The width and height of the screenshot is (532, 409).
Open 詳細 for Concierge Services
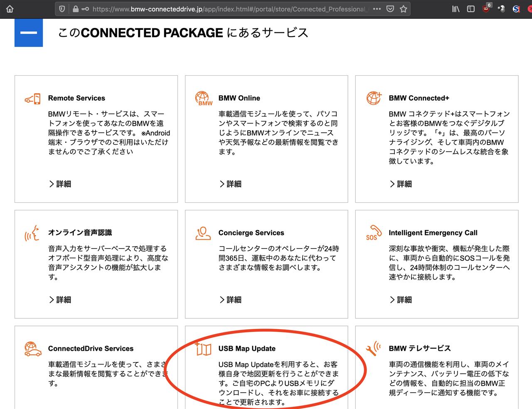(x=231, y=300)
